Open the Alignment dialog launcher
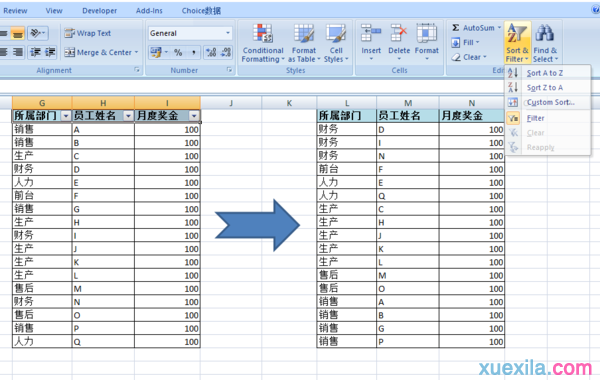This screenshot has width=600, height=380. click(x=137, y=70)
